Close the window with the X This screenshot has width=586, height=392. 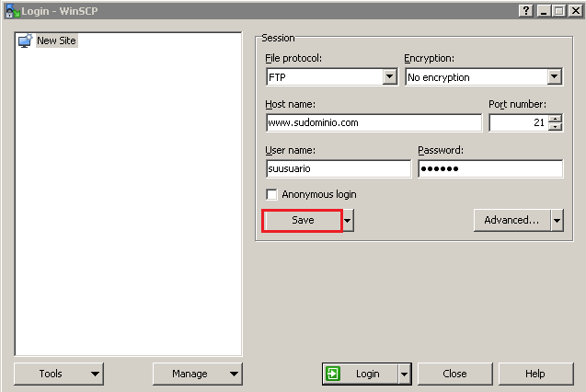tap(576, 11)
